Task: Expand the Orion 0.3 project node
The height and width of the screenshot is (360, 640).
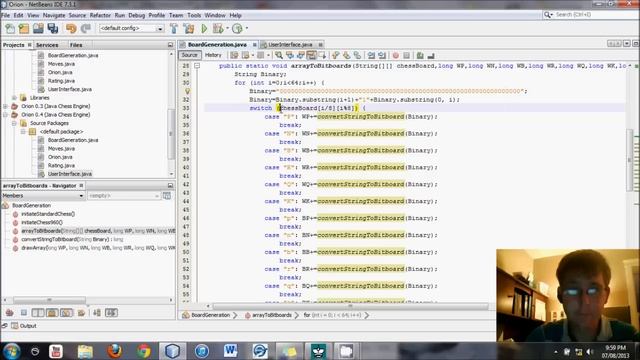Action: tap(5, 106)
